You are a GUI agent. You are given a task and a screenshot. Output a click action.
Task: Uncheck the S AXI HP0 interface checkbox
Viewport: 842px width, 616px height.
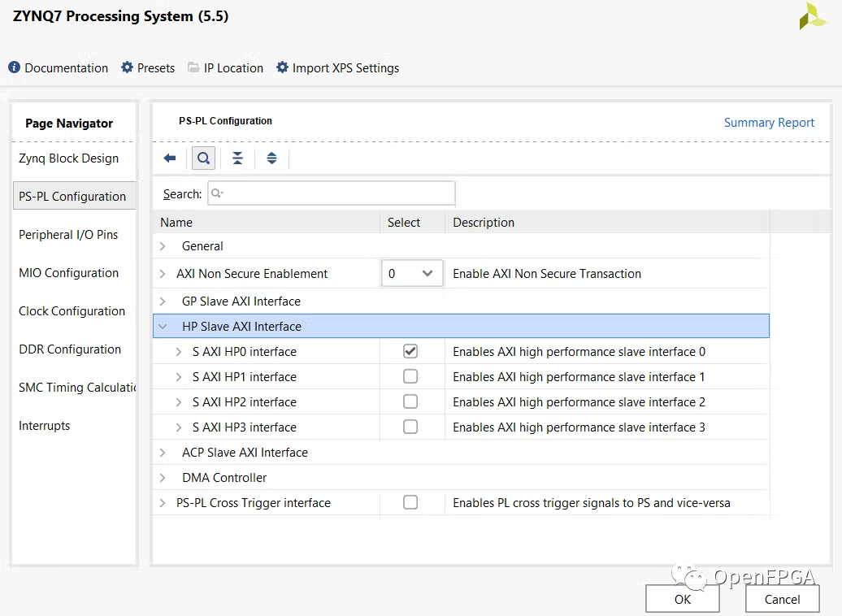tap(410, 351)
